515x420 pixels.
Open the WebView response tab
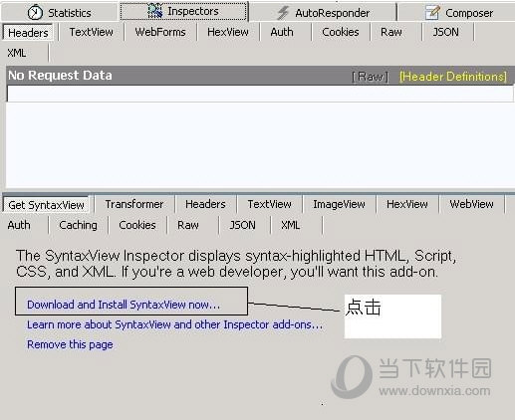[471, 204]
